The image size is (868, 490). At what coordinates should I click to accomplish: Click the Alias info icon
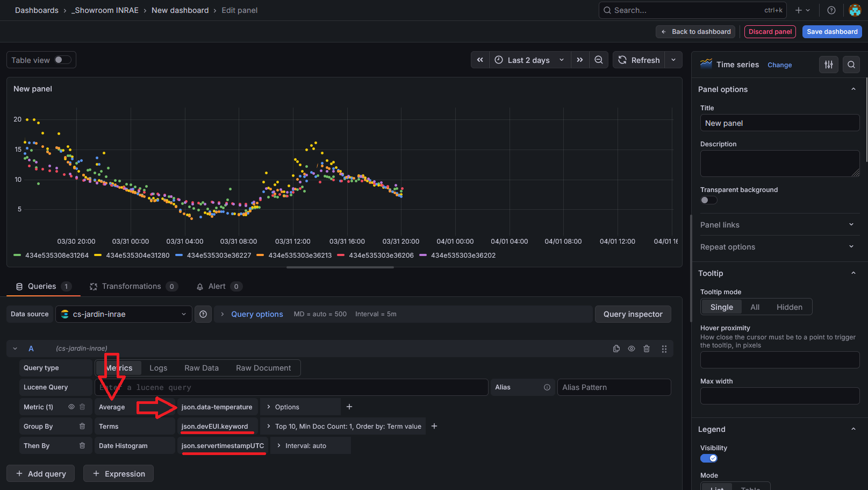click(547, 387)
